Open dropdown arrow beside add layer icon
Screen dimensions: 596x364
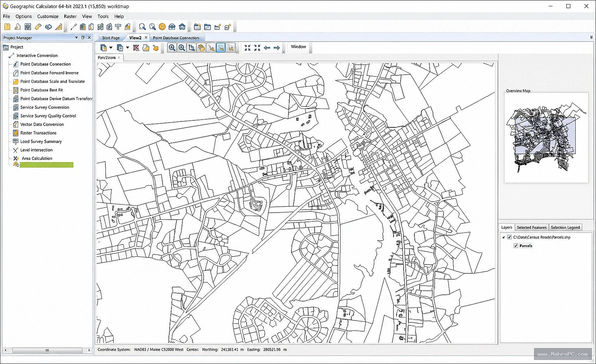111,48
